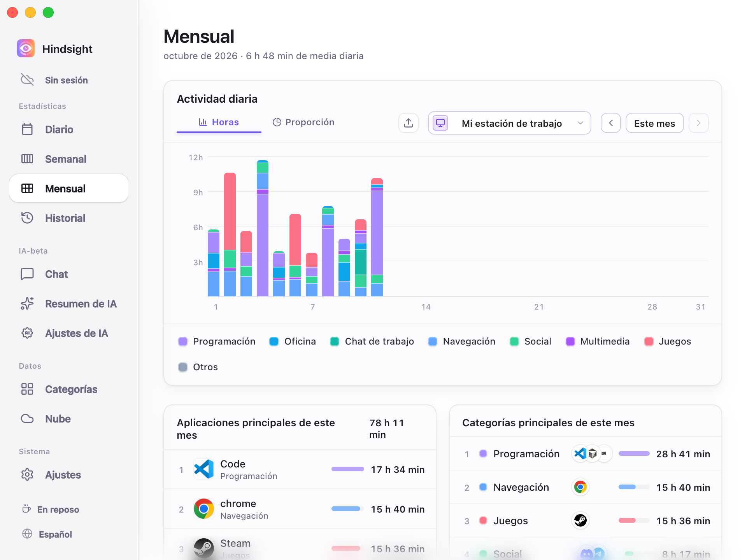Toggle Navegación legend item
The image size is (747, 560).
[462, 341]
